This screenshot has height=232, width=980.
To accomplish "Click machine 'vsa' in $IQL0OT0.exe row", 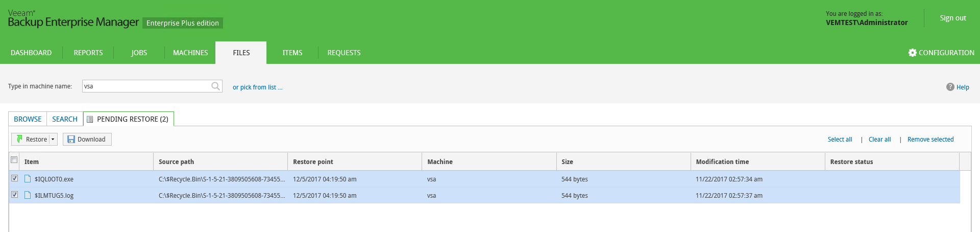I will (431, 179).
